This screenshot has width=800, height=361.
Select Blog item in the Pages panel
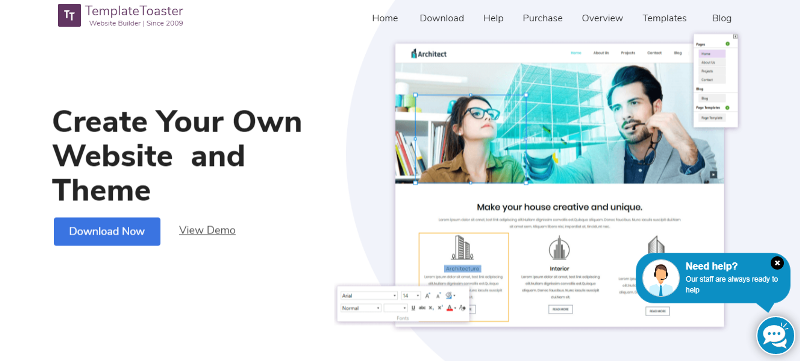[x=712, y=98]
